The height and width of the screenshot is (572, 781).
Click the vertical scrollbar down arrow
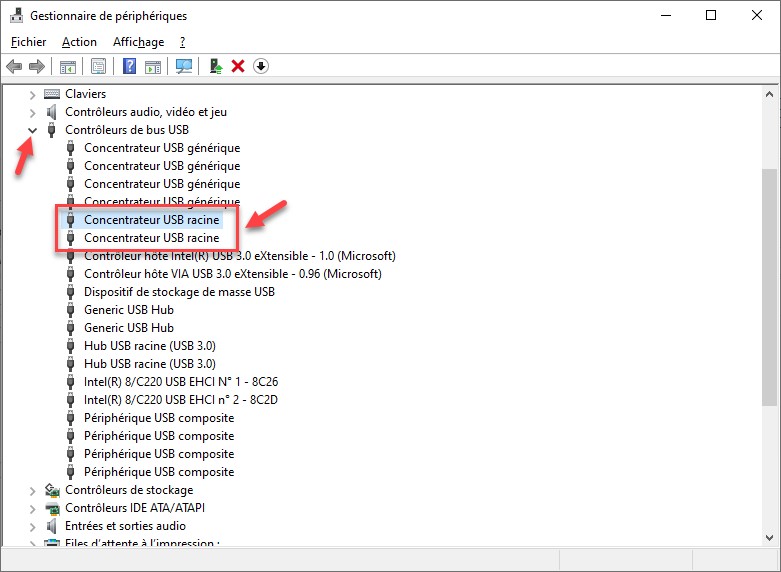769,537
